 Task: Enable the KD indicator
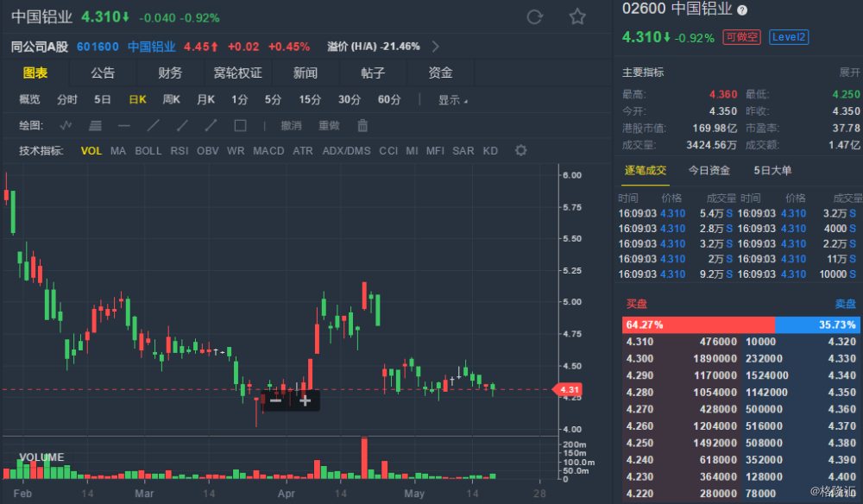click(x=490, y=151)
